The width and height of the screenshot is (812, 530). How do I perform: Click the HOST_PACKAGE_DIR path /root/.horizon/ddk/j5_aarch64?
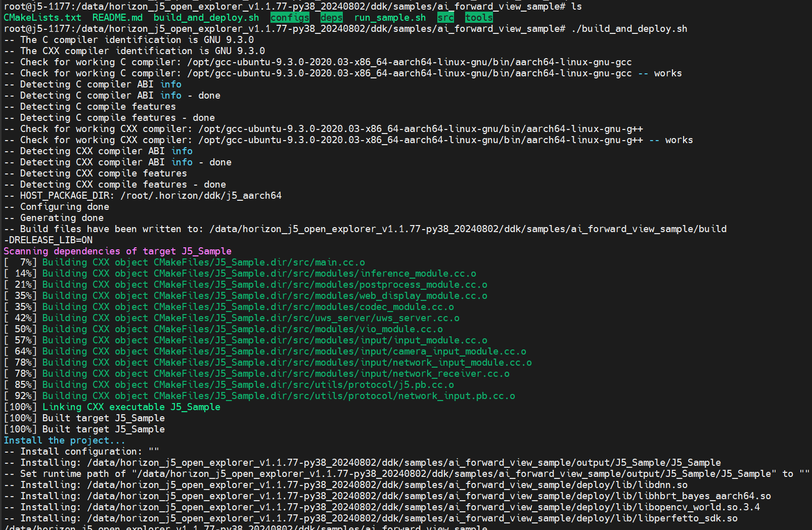(201, 196)
